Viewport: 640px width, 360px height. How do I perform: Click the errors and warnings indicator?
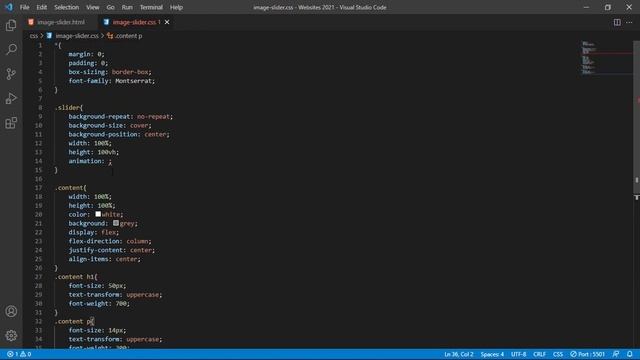pos(19,354)
